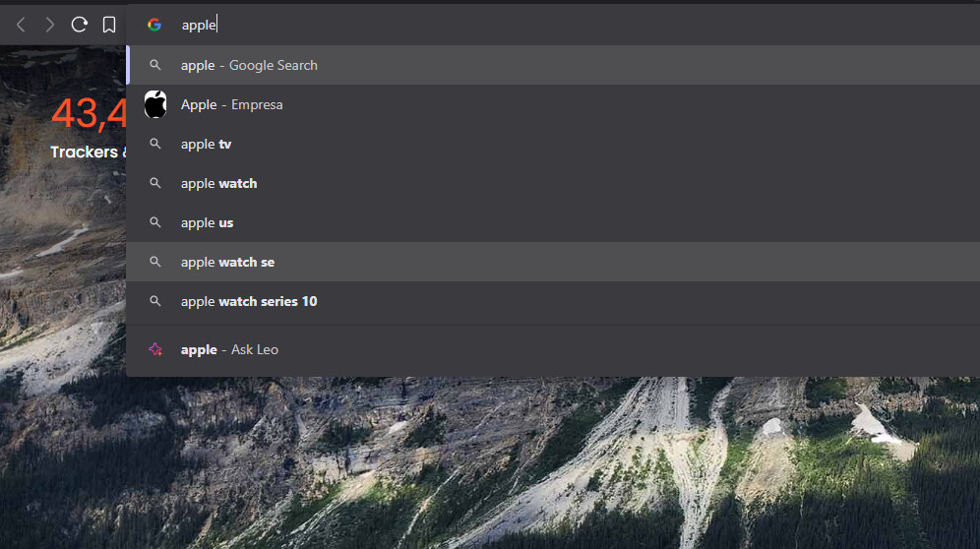Select 'apple - Google Search' suggestion
Screen dimensions: 980x549
tap(553, 65)
